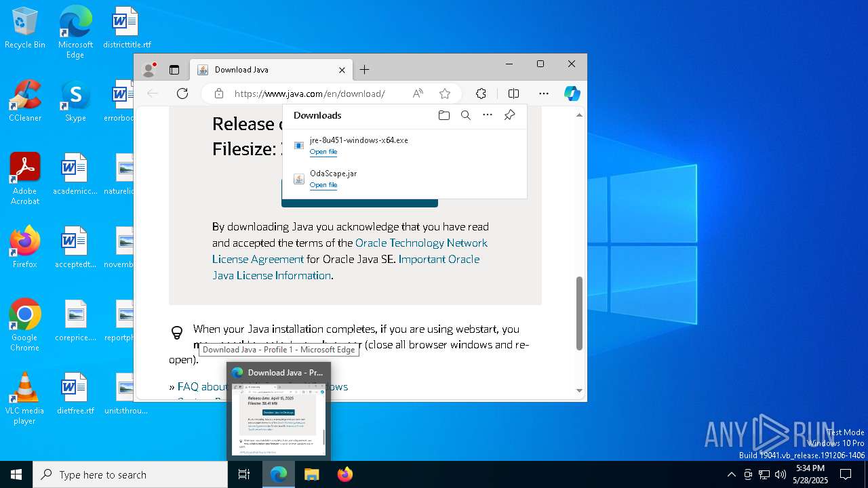Select Microsoft Edge desktop shortcut
868x488 pixels.
(75, 32)
